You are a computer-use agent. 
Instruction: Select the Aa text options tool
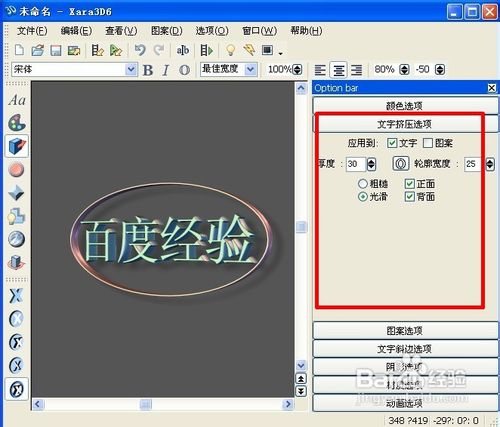pos(17,100)
